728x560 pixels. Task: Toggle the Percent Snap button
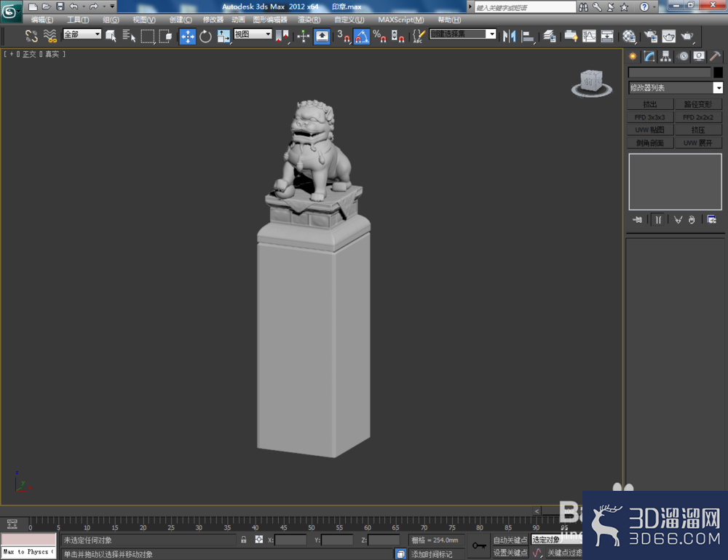[379, 36]
